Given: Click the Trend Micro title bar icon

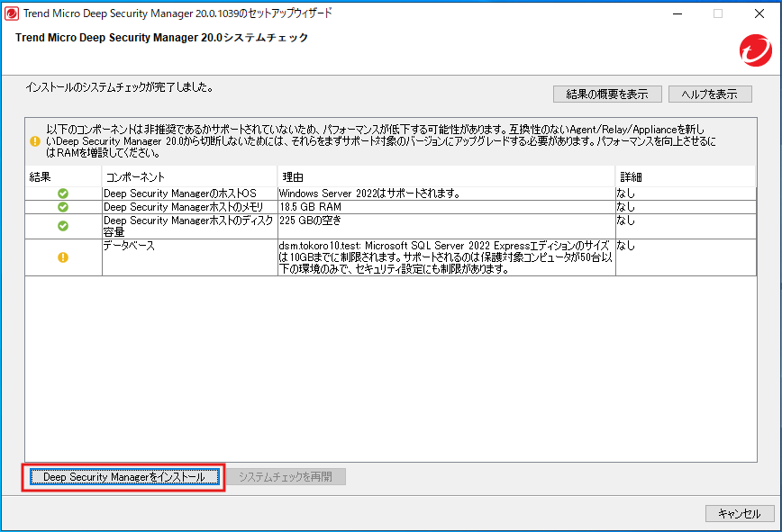Looking at the screenshot, I should click(x=12, y=14).
